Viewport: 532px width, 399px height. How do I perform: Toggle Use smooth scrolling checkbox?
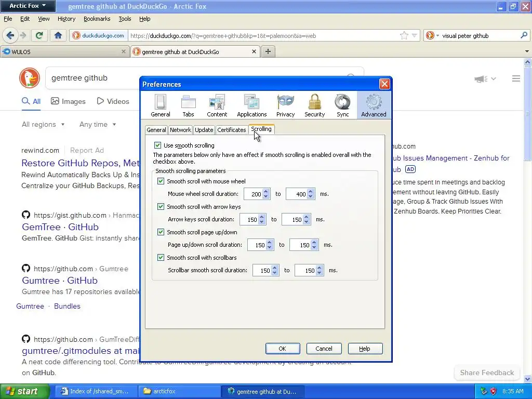[x=157, y=145]
